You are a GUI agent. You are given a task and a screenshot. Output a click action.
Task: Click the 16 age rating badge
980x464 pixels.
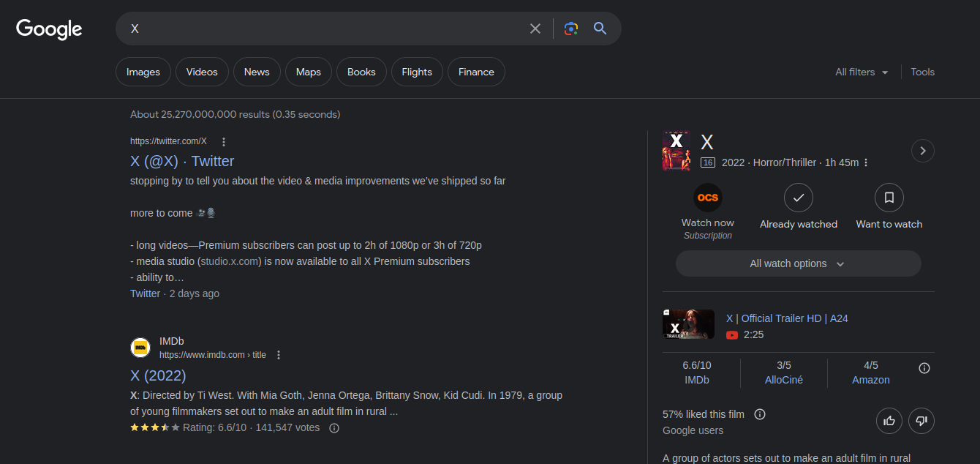707,162
